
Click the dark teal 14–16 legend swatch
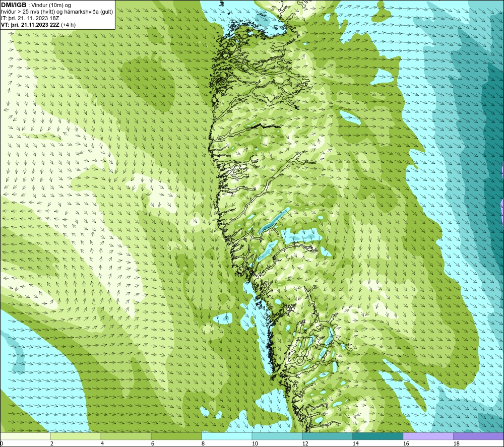377,436
